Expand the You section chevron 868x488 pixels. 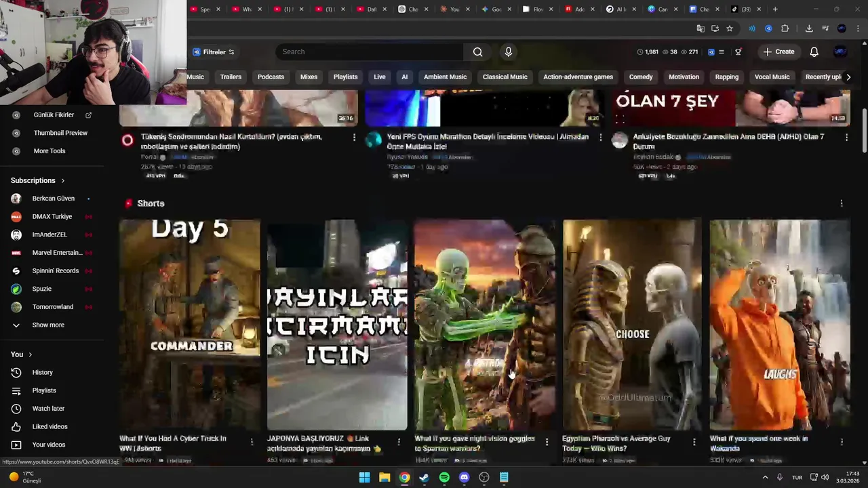click(x=30, y=354)
